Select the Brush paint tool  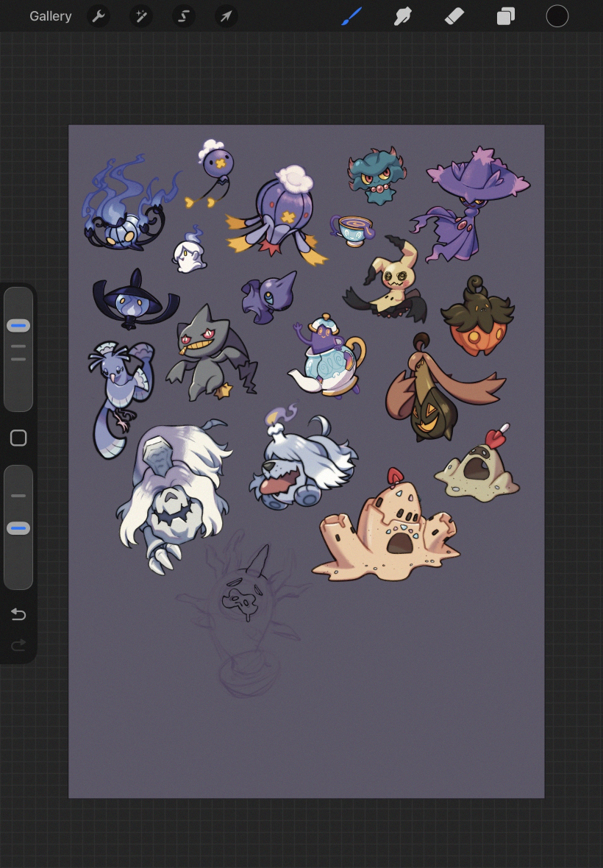tap(352, 16)
